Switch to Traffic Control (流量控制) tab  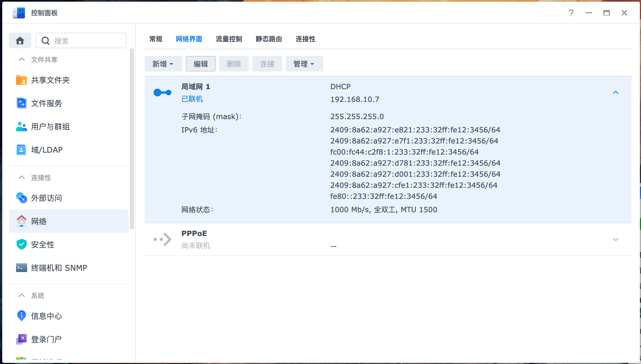point(229,39)
